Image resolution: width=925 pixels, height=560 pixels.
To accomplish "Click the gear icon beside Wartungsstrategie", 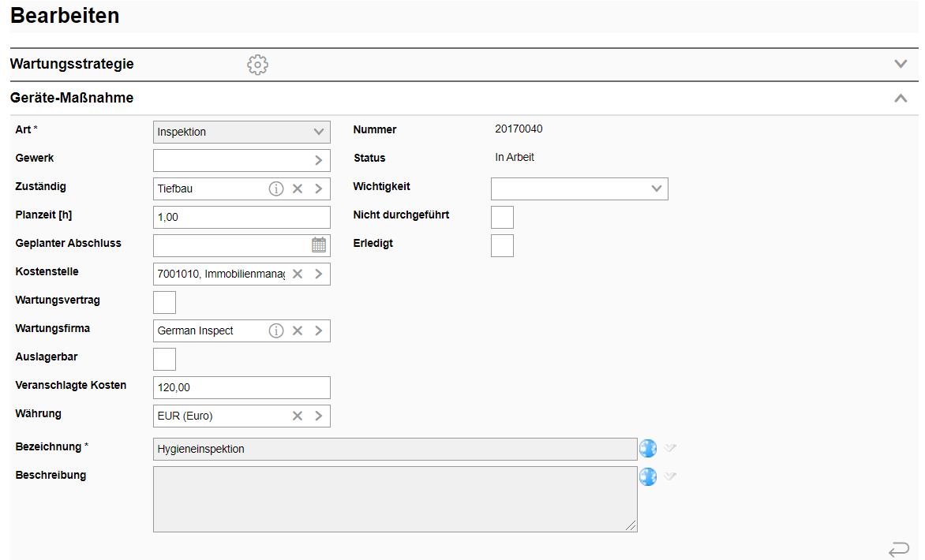I will pos(257,65).
